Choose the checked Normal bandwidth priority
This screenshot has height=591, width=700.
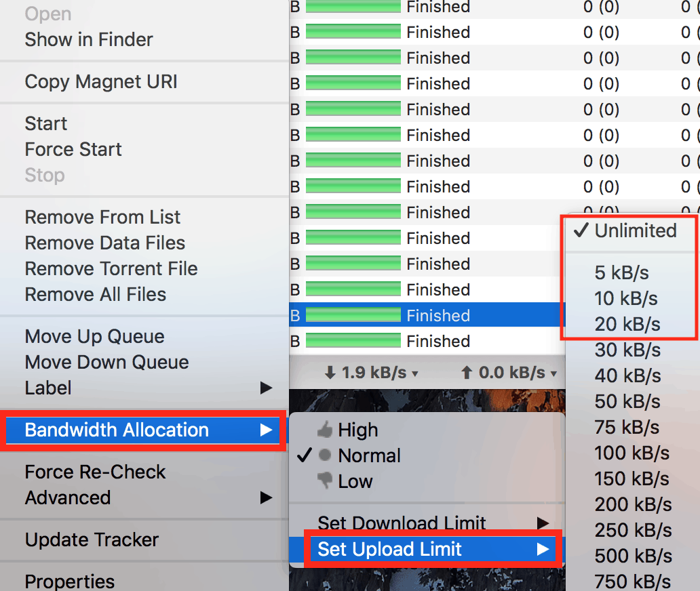[x=369, y=455]
